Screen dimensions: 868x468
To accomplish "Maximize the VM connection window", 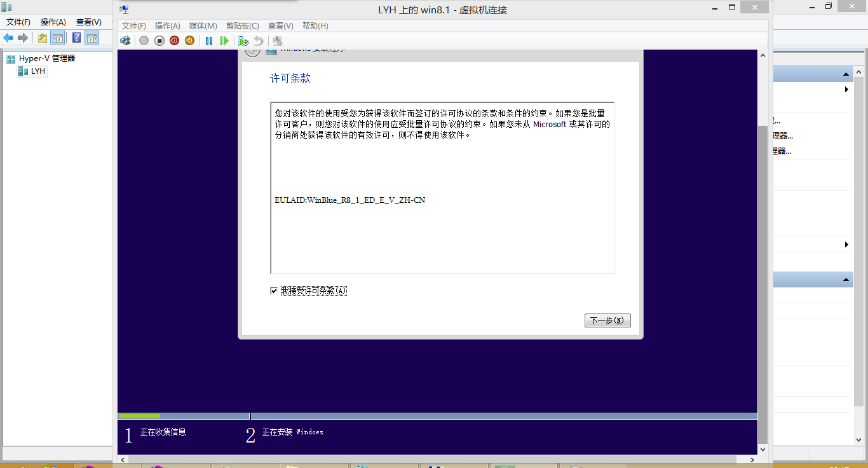I will pyautogui.click(x=731, y=8).
